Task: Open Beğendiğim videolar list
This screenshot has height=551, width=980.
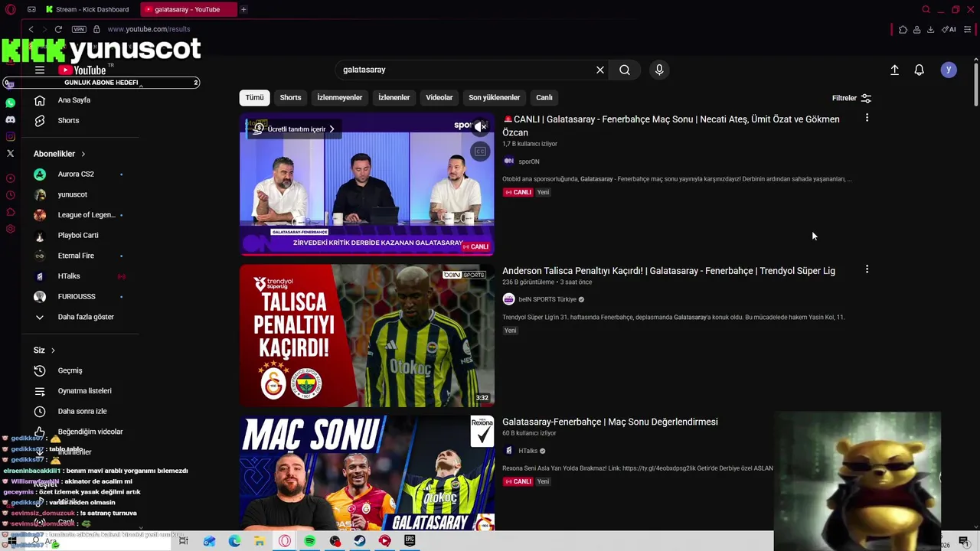Action: coord(90,432)
